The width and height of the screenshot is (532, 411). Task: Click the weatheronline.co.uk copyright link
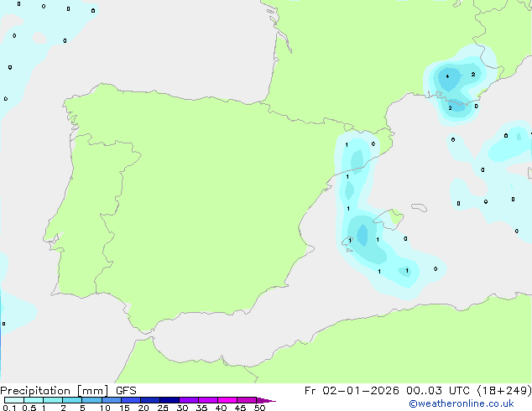click(x=462, y=403)
